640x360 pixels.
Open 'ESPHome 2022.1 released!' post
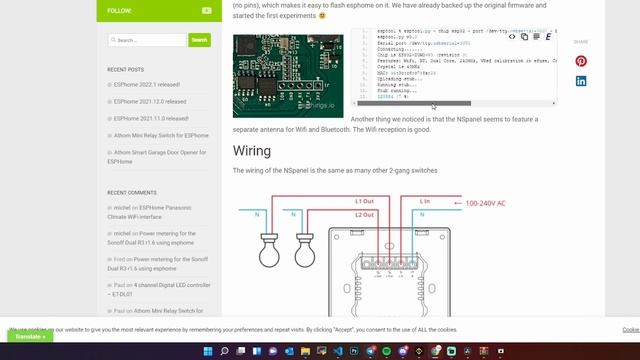(x=147, y=84)
